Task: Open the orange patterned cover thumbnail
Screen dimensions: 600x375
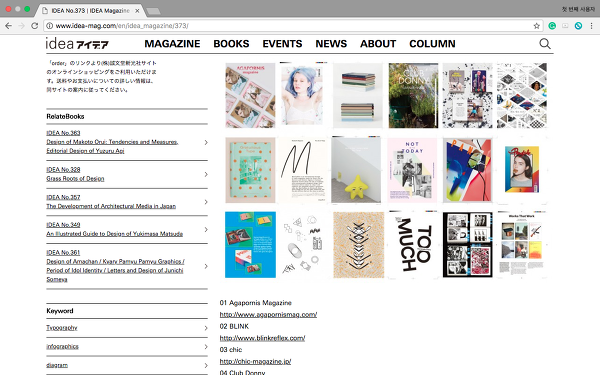Action: coord(358,245)
